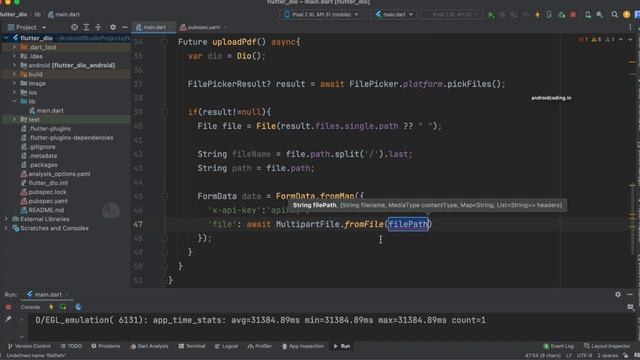
Task: Click Hot Reload lightning in Run console toolbar
Action: pyautogui.click(x=51, y=307)
